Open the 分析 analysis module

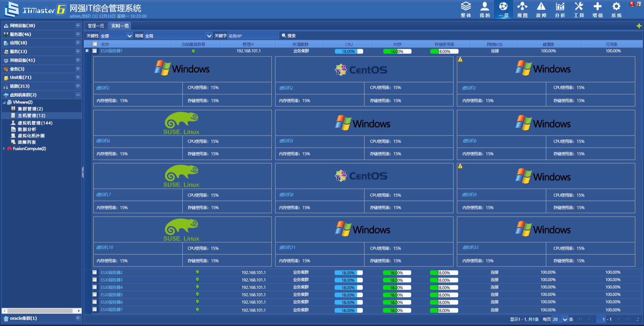(x=560, y=9)
